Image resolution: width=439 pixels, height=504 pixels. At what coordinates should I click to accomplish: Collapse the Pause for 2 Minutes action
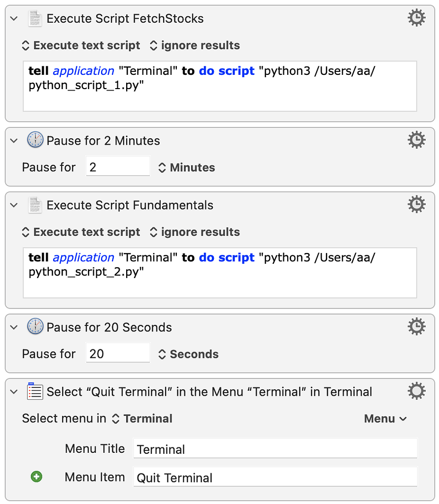point(14,140)
